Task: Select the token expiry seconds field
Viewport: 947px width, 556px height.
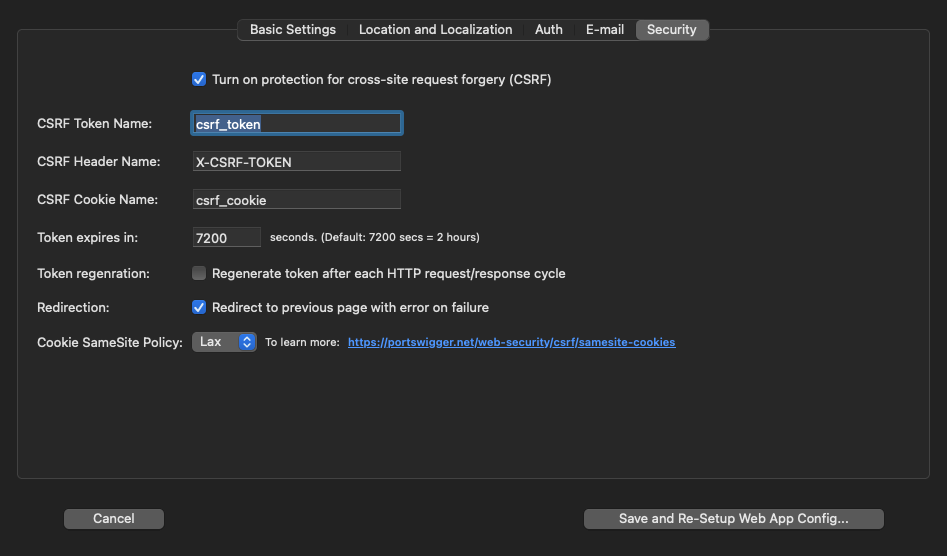Action: tap(226, 237)
